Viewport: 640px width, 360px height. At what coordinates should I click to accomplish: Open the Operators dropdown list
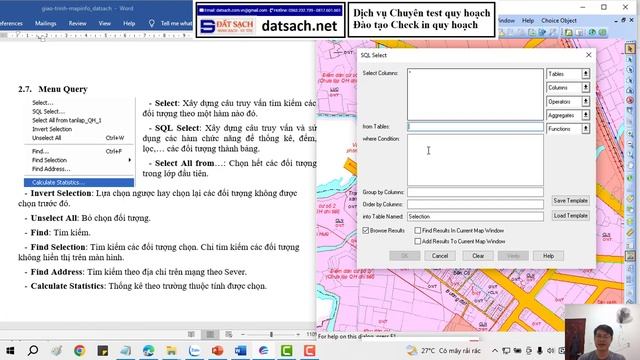568,102
